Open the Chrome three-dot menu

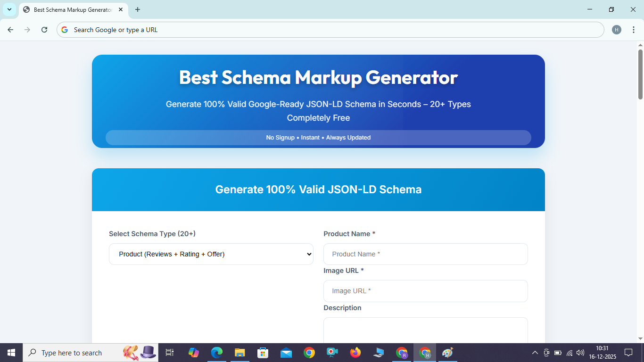click(x=634, y=29)
